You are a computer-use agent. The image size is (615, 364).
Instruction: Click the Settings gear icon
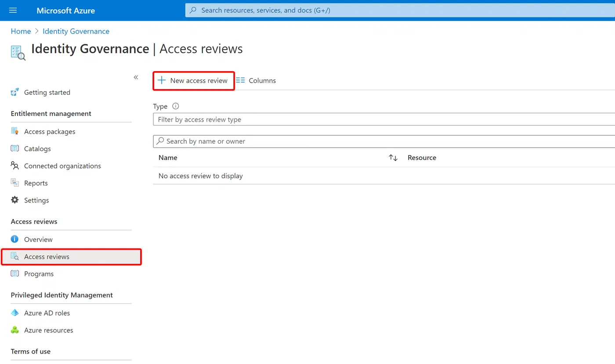[x=15, y=200]
